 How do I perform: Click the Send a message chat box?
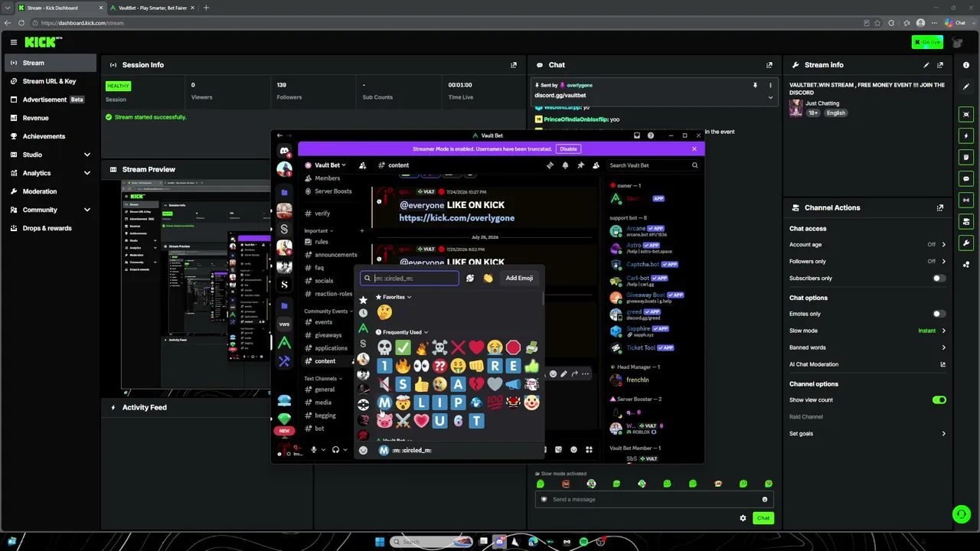[653, 500]
